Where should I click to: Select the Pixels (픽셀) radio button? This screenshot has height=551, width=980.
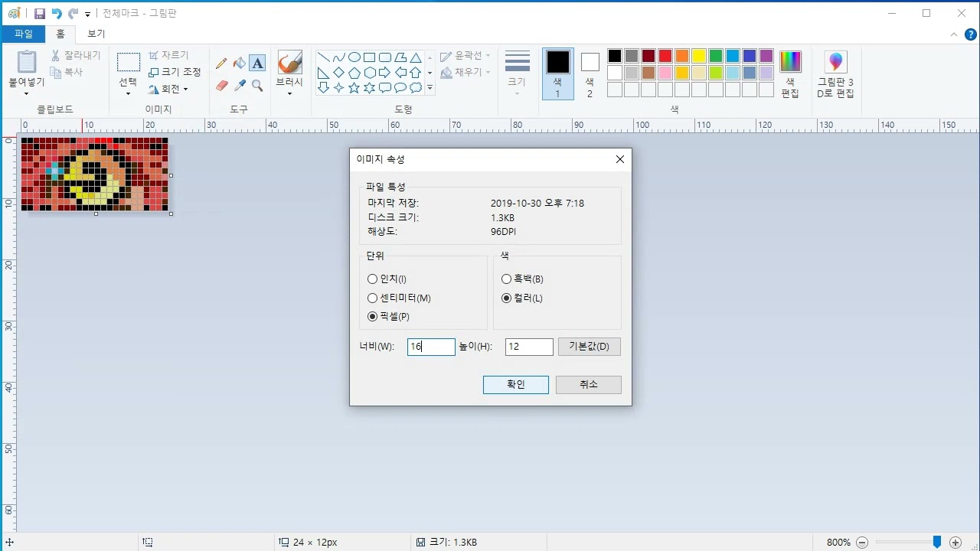click(x=373, y=317)
